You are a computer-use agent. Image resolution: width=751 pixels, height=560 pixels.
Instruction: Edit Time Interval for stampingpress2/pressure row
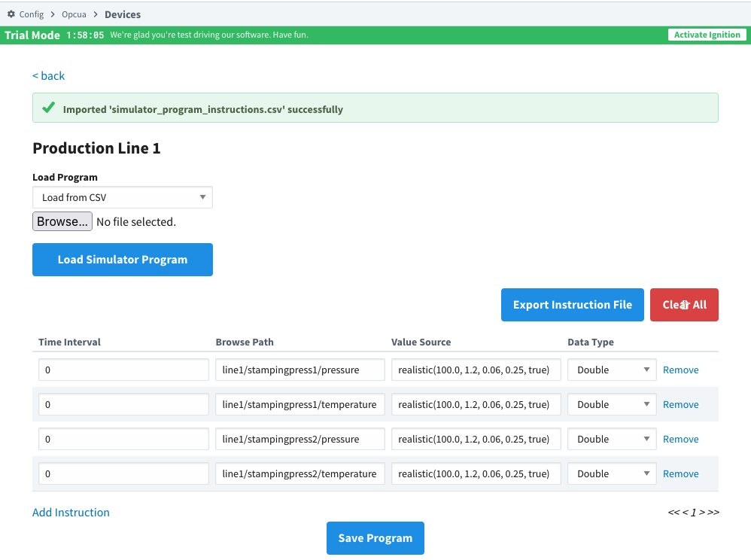(123, 439)
